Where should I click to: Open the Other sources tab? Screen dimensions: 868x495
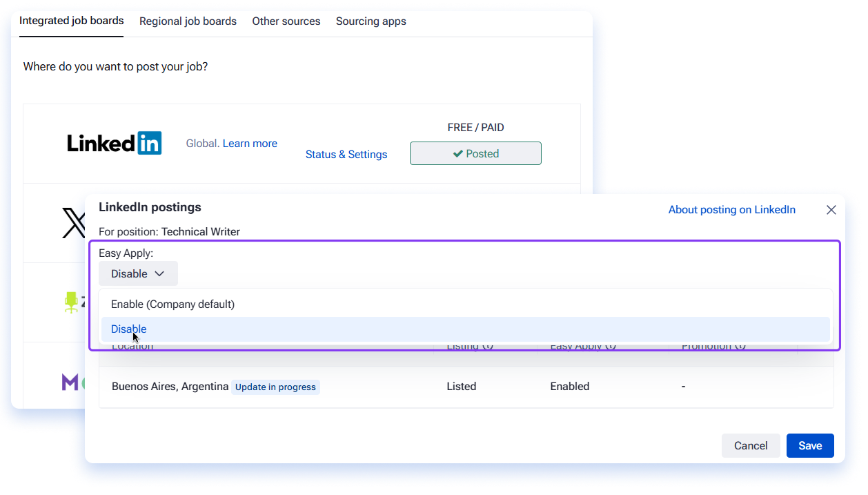[x=286, y=21]
